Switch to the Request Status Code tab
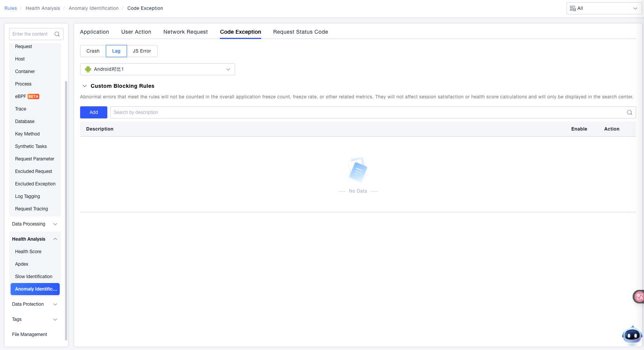644x350 pixels. tap(300, 32)
